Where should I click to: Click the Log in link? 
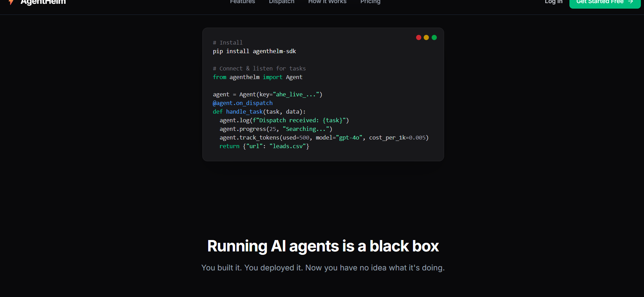tap(554, 2)
